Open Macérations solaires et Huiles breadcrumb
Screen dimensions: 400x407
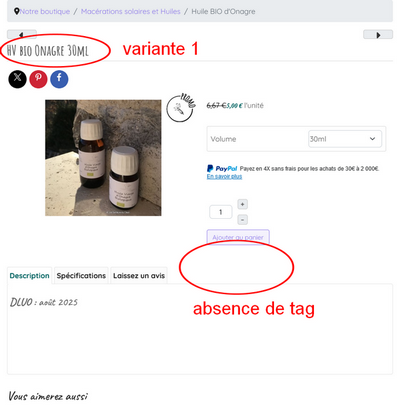[131, 11]
